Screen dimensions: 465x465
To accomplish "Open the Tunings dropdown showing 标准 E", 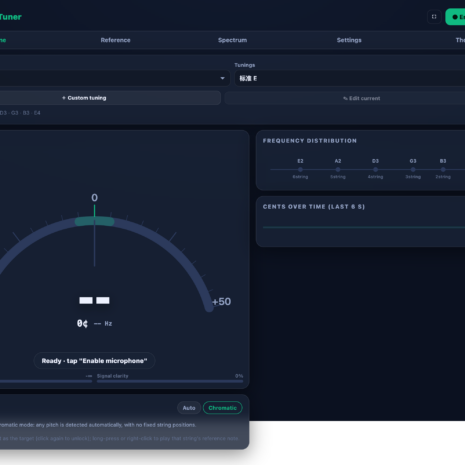I will [350, 78].
